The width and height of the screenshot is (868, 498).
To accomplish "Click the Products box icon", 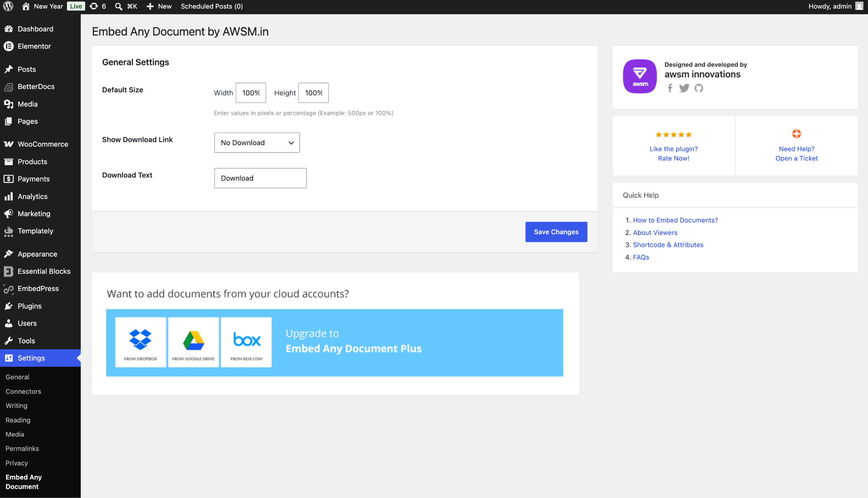I will pos(8,161).
